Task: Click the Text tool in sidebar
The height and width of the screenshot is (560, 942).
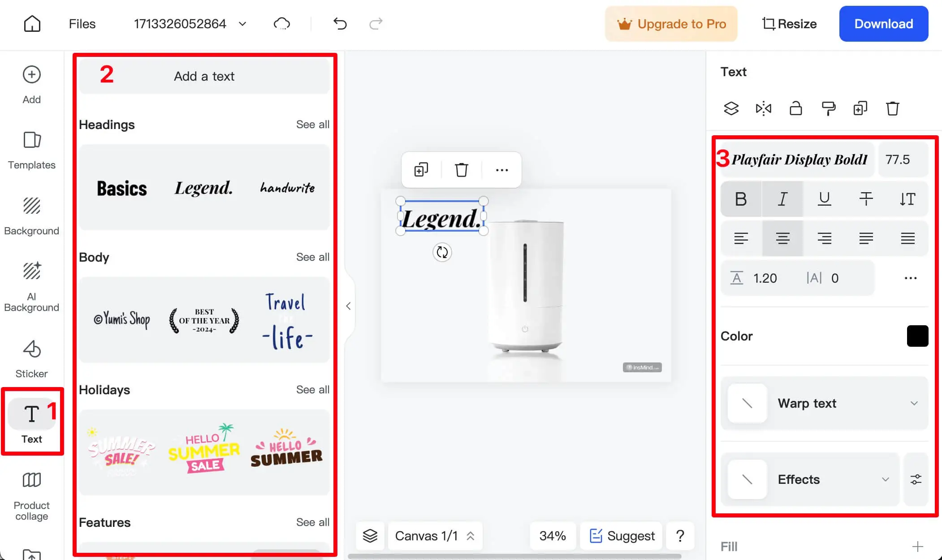Action: (x=31, y=421)
